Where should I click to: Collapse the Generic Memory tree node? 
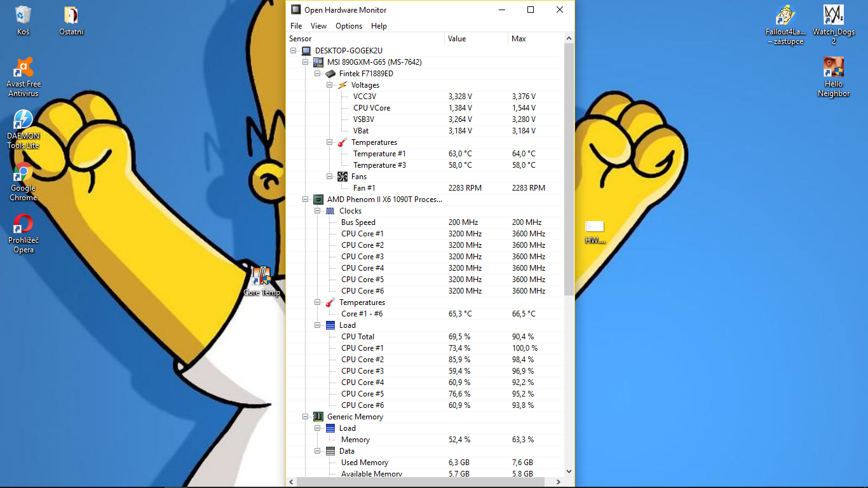tap(306, 417)
